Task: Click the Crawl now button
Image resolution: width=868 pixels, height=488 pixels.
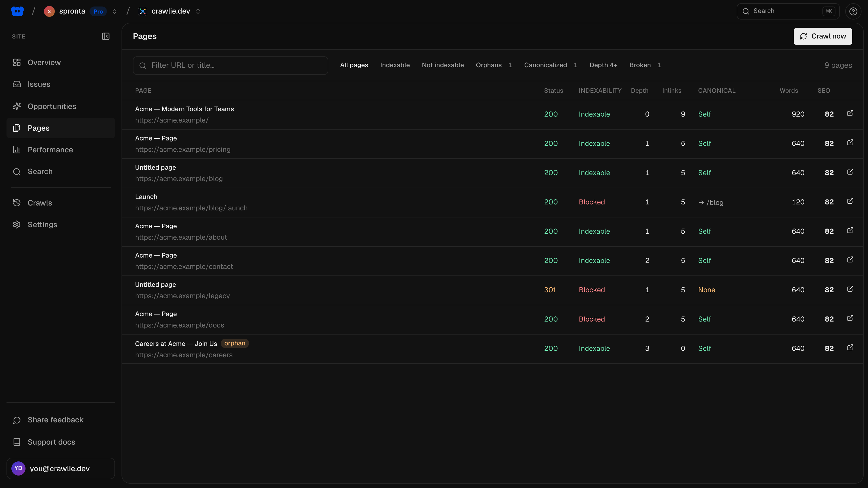Action: point(822,36)
